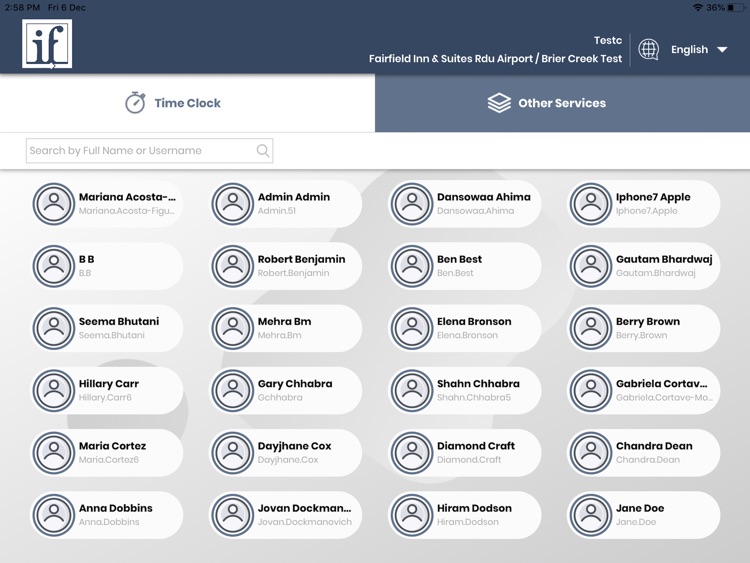Image resolution: width=750 pixels, height=563 pixels.
Task: Select the B B user avatar
Action: pos(54,266)
